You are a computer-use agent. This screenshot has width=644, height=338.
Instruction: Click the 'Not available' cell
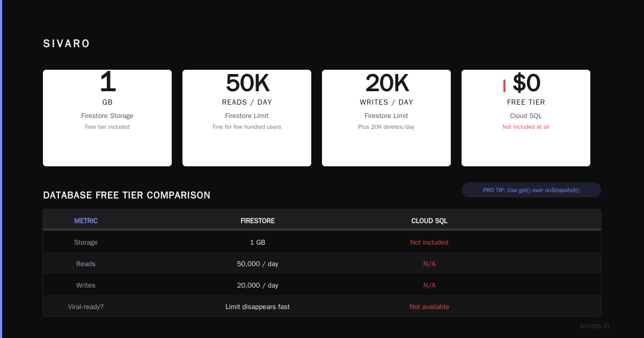(429, 307)
